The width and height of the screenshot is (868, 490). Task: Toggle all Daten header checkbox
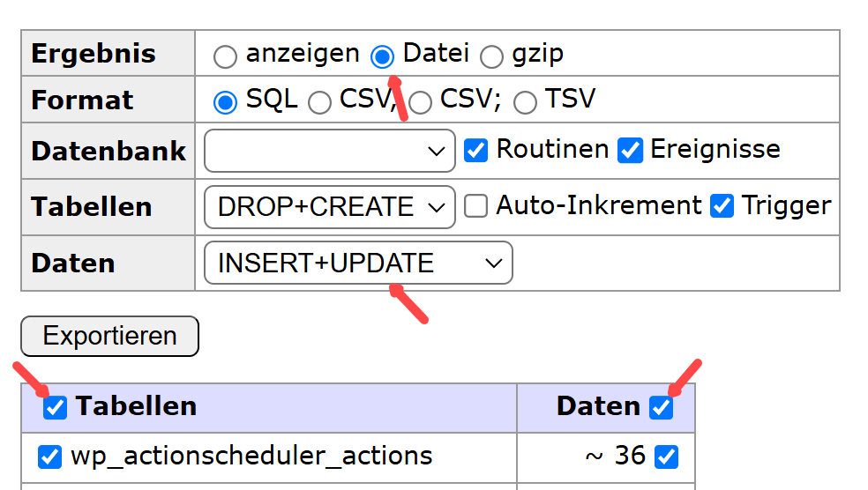[661, 407]
